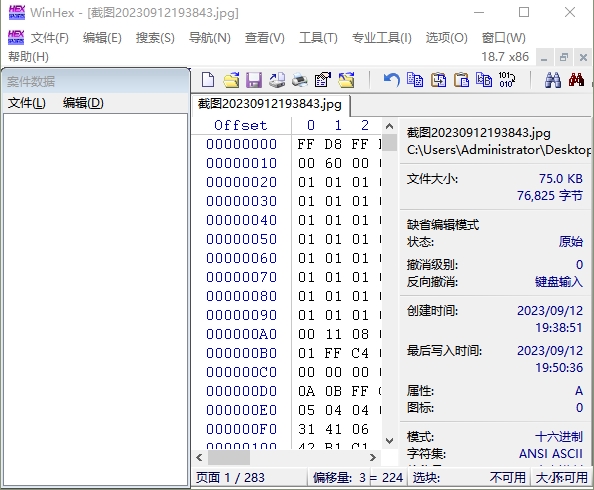Minimize the inner document window
This screenshot has height=490, width=594.
pos(544,58)
